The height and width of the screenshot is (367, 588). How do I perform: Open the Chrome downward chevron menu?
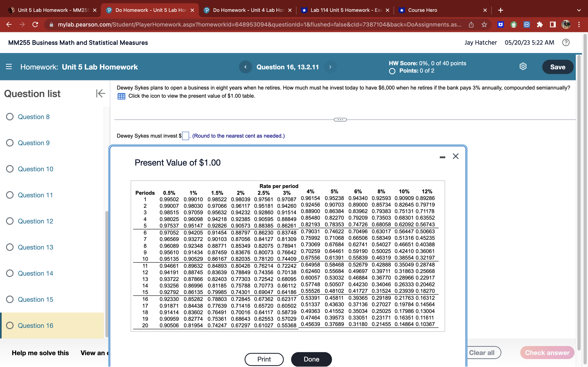(579, 10)
